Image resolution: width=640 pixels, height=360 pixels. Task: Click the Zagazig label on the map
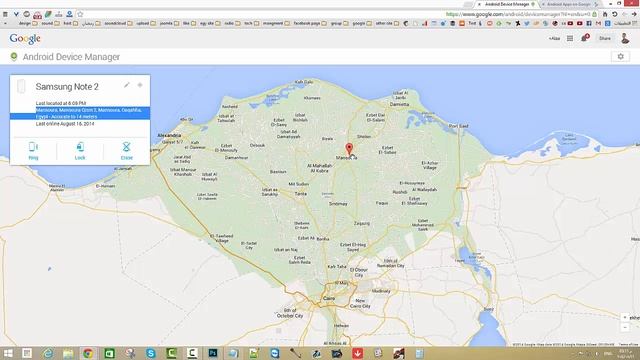click(362, 223)
